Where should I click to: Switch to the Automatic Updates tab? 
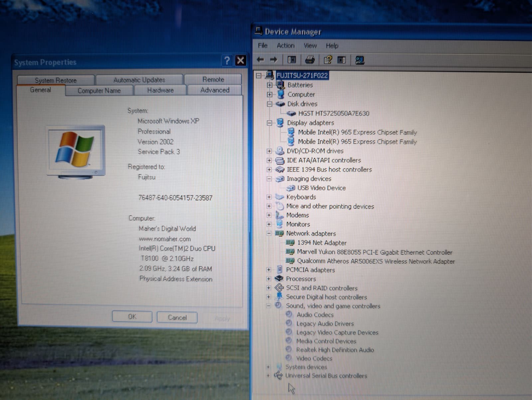pyautogui.click(x=139, y=80)
